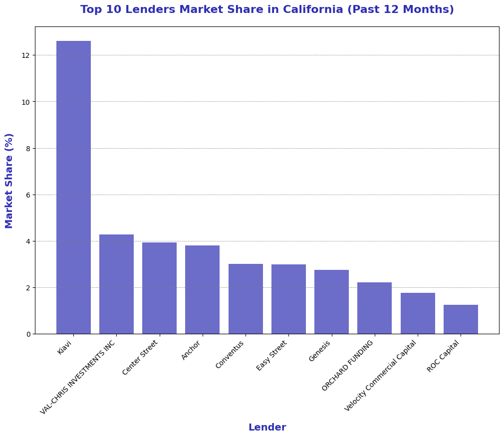Click the Anchor bar

203,289
